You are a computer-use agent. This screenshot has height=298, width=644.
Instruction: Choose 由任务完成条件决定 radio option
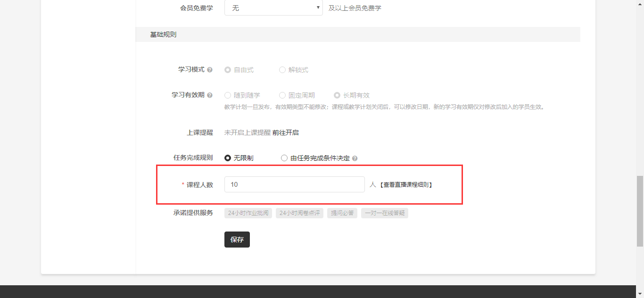coord(284,158)
